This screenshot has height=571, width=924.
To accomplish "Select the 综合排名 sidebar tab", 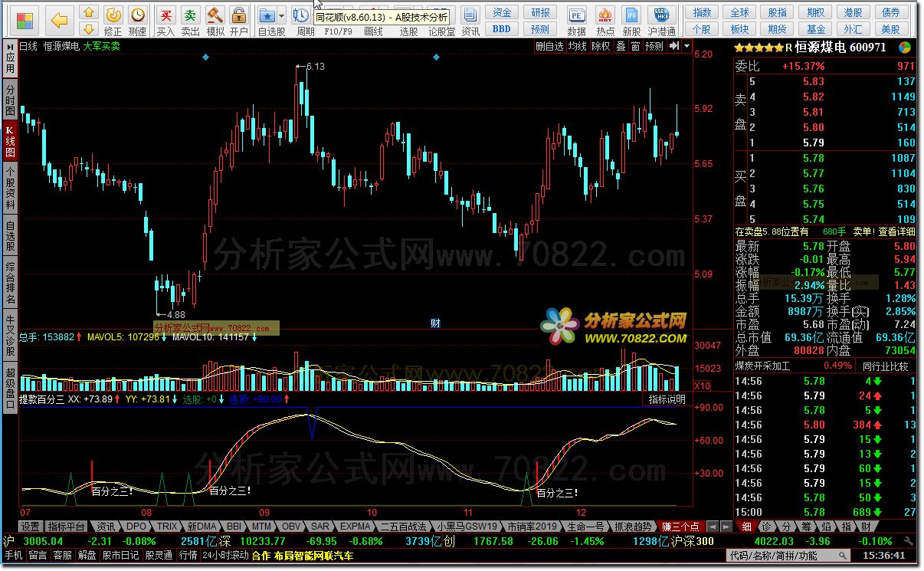I will coord(10,283).
